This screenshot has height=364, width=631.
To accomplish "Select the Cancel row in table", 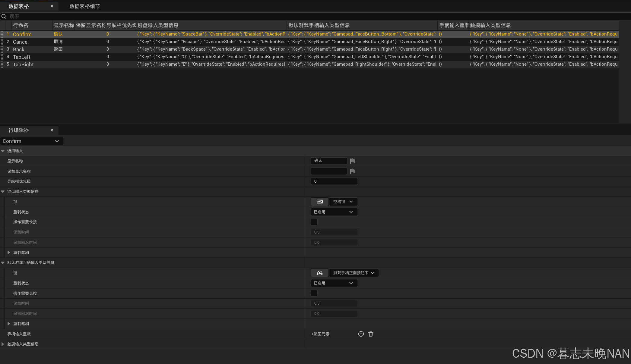I will click(21, 42).
